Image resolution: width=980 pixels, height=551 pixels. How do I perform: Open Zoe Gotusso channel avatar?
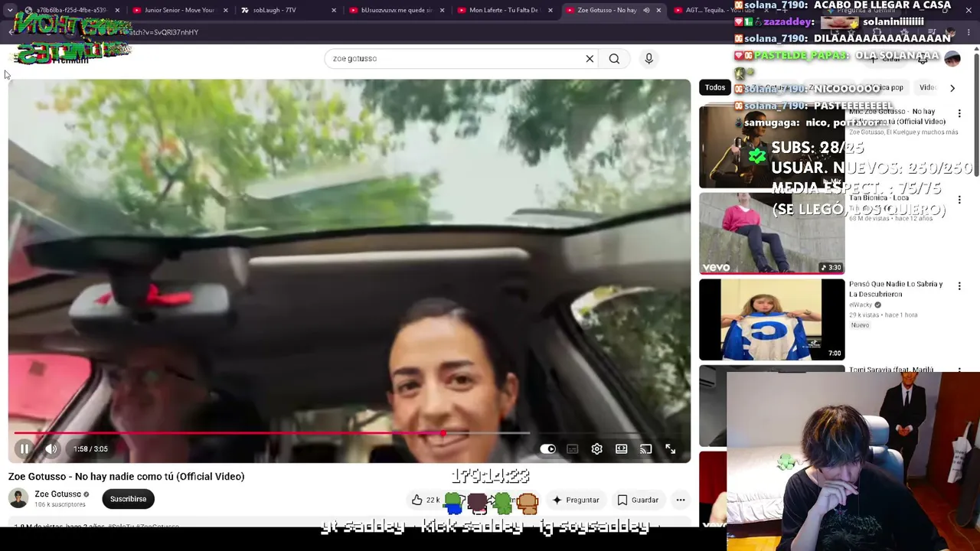point(18,498)
